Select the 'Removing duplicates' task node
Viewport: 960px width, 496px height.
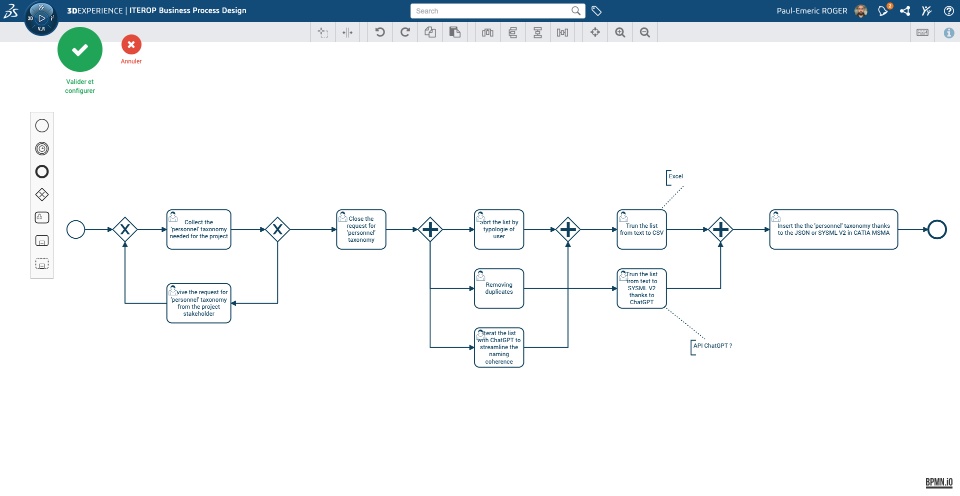click(x=499, y=288)
